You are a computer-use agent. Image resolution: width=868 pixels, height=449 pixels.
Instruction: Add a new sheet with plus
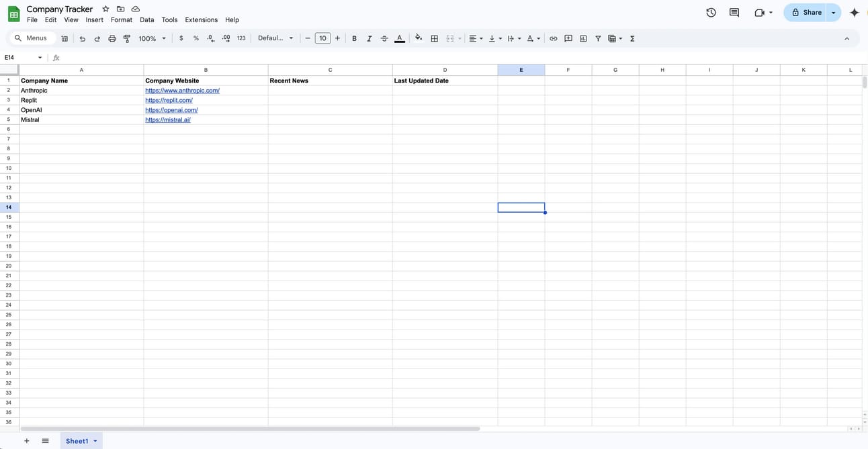(27, 441)
